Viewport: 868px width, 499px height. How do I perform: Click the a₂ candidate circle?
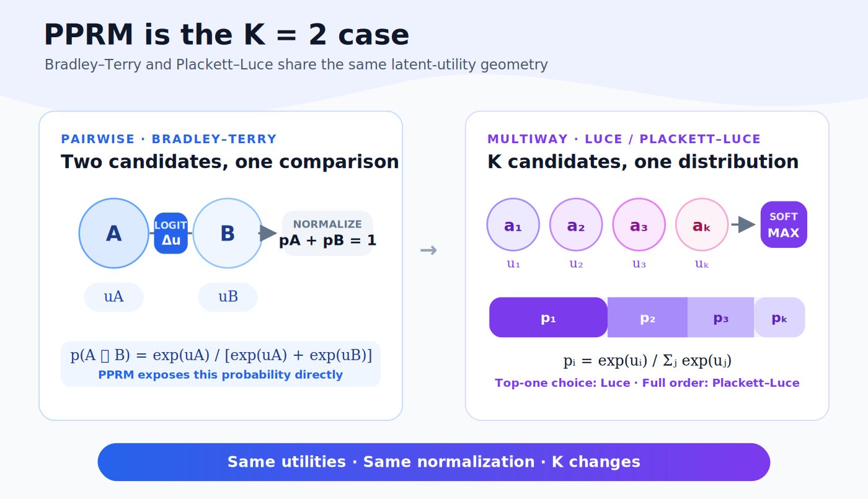pos(576,224)
